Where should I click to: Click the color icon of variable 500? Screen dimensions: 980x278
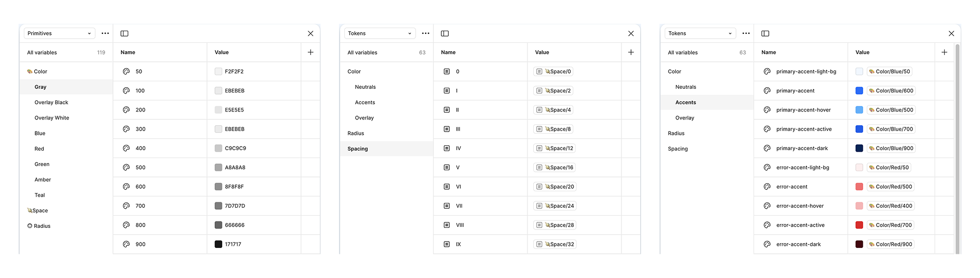coord(126,168)
